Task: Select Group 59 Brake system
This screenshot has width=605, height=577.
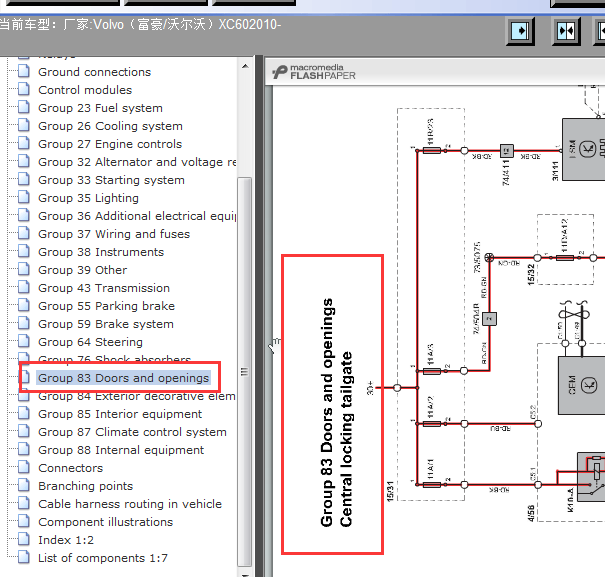Action: point(106,324)
